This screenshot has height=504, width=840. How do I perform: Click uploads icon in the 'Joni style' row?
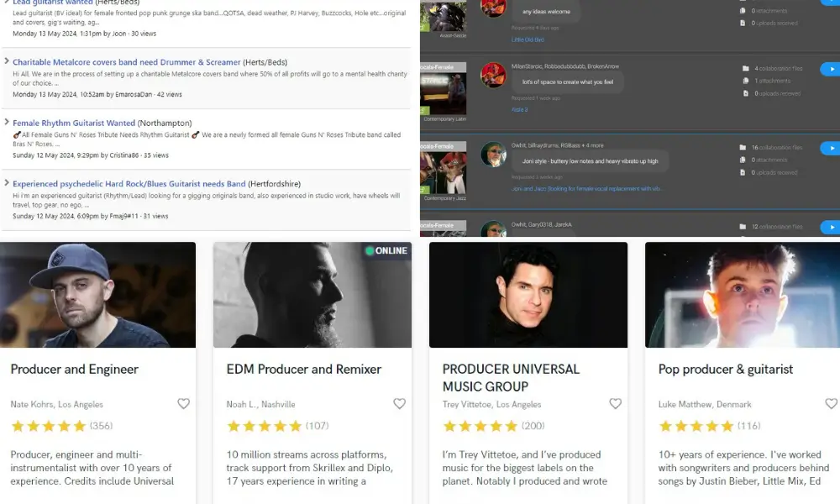[743, 172]
